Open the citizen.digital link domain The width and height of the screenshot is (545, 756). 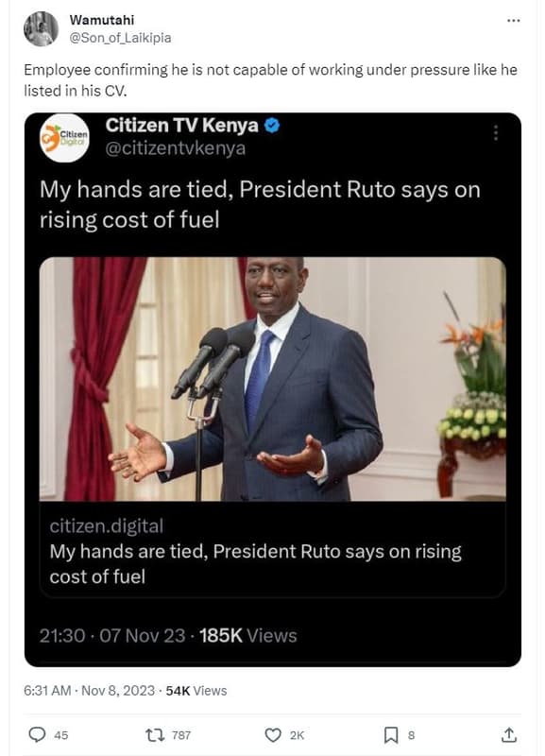click(x=107, y=525)
